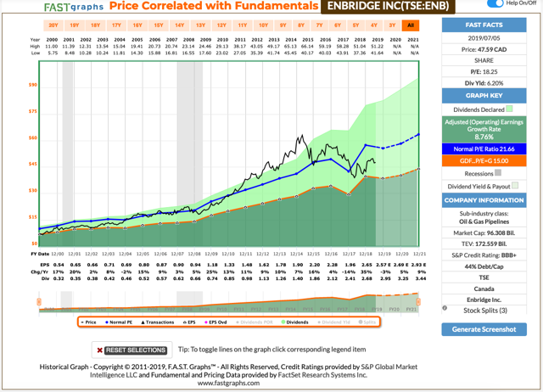Toggle the Normal PE legend item
The image size is (543, 392).
point(119,322)
